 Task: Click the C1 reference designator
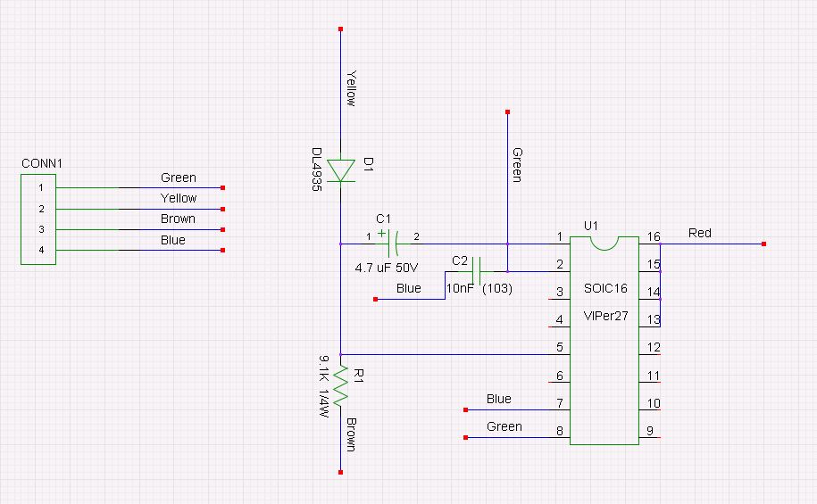pos(383,219)
